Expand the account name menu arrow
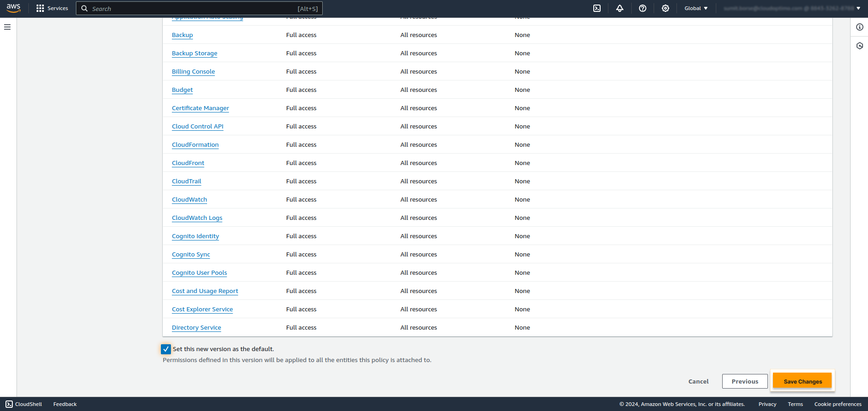Screen dimensions: 868x411 coord(859,8)
